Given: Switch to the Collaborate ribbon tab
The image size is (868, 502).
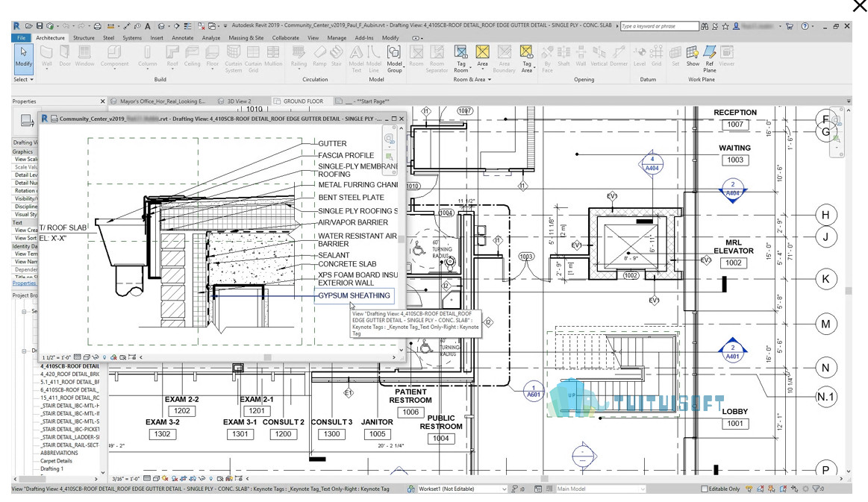Looking at the screenshot, I should [x=286, y=37].
